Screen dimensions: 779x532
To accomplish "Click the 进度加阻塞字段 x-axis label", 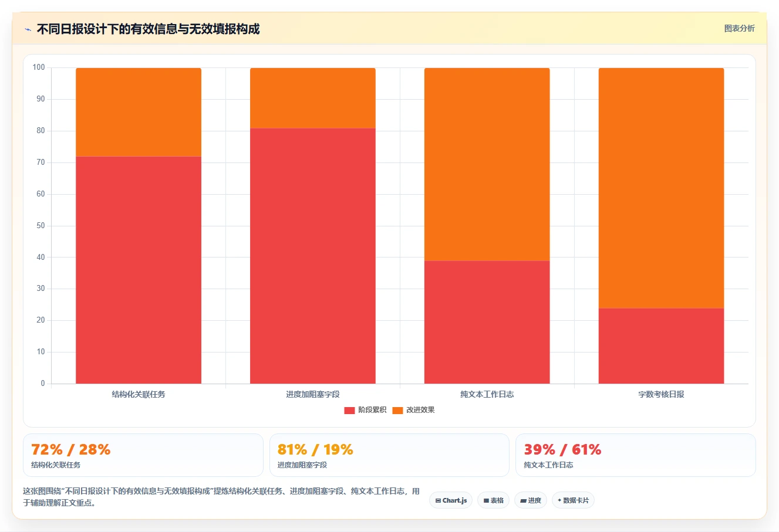I will [313, 394].
